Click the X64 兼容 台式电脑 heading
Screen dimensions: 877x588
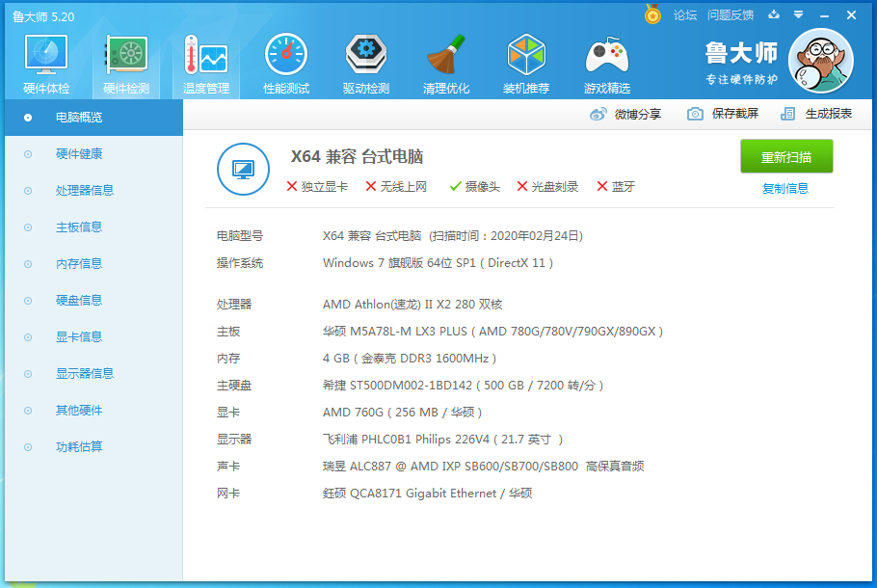pos(357,156)
